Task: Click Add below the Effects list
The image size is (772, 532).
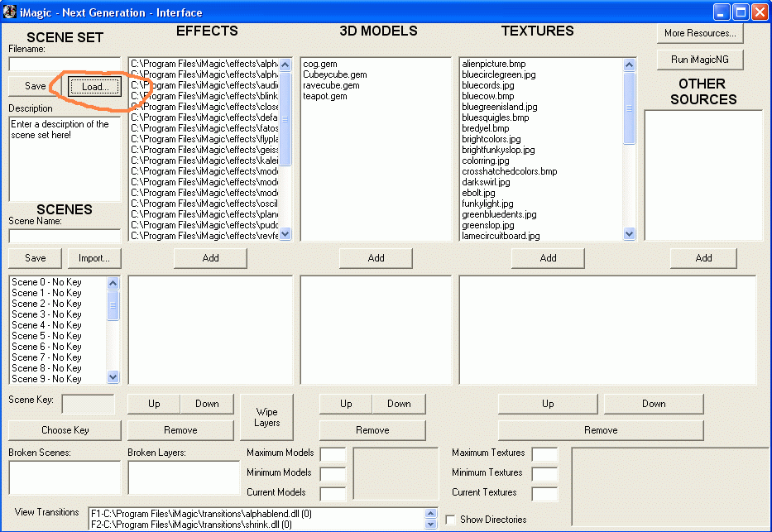Action: 211,258
